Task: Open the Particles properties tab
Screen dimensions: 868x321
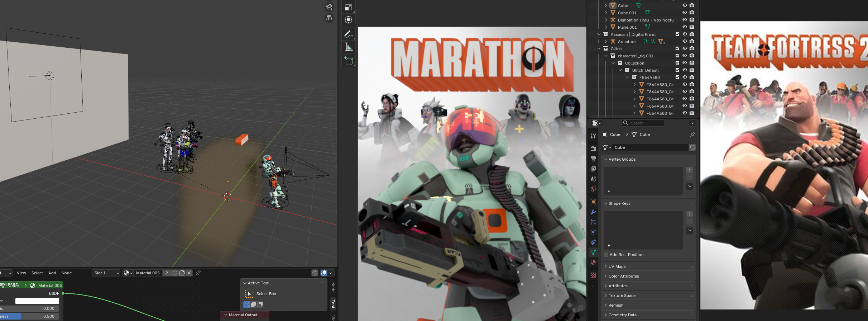Action: [x=593, y=222]
